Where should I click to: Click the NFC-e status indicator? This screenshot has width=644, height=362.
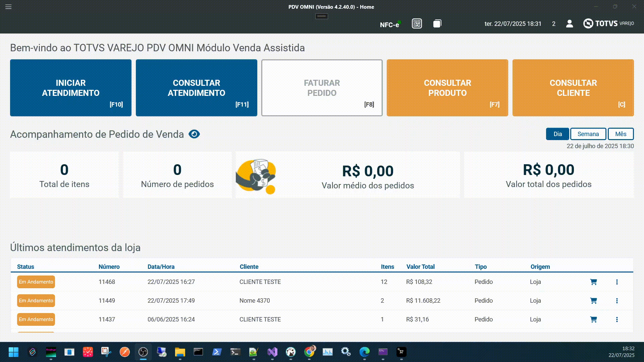tap(390, 24)
